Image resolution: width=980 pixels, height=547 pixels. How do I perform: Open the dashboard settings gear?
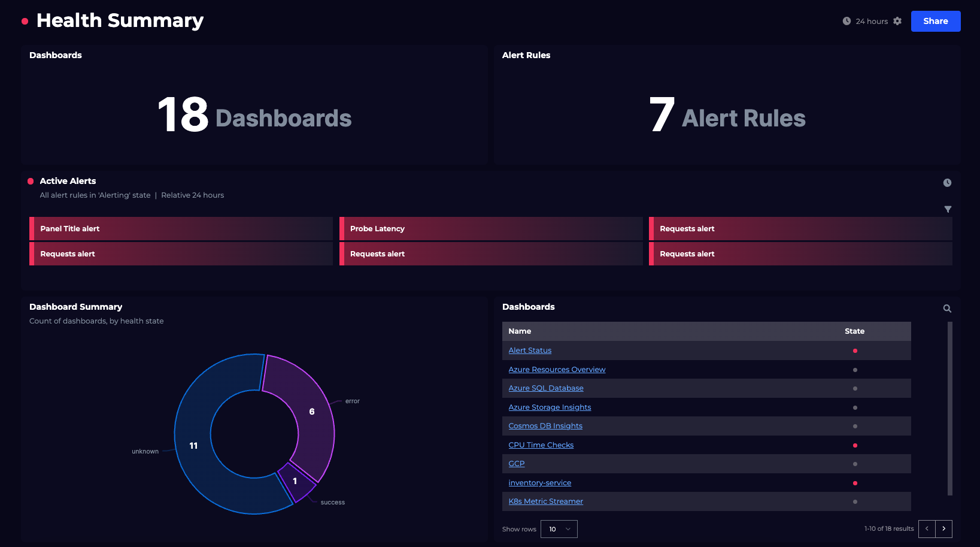click(x=897, y=20)
